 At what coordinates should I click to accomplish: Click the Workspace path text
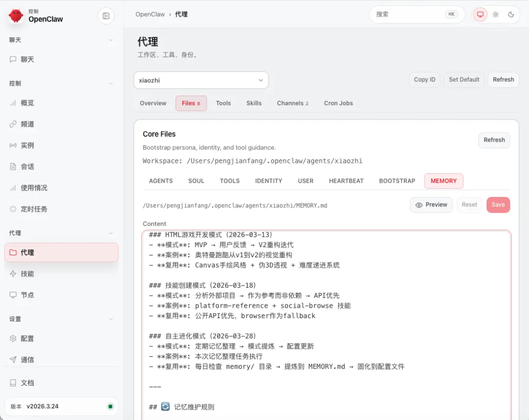click(x=252, y=161)
